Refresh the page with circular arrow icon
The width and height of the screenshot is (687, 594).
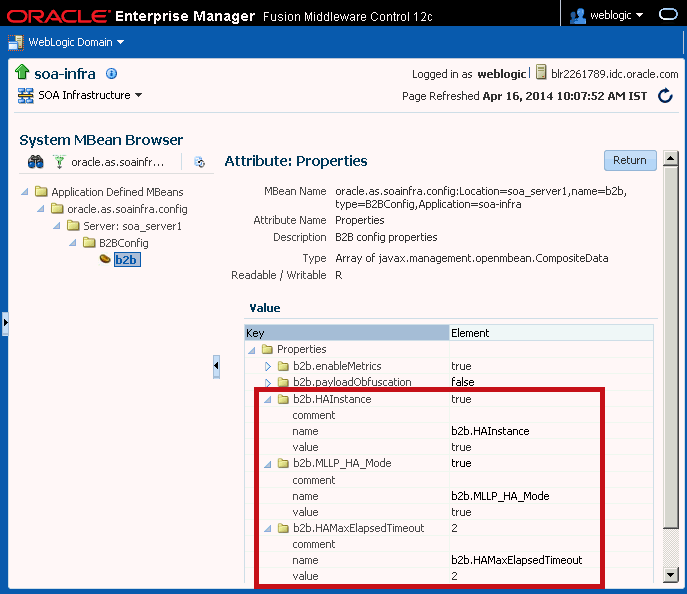click(665, 95)
